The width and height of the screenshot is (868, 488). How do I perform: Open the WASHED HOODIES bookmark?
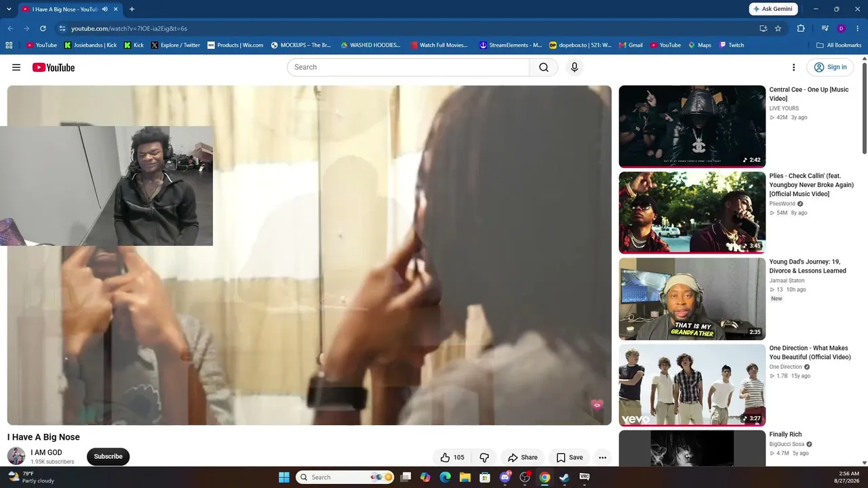click(371, 45)
